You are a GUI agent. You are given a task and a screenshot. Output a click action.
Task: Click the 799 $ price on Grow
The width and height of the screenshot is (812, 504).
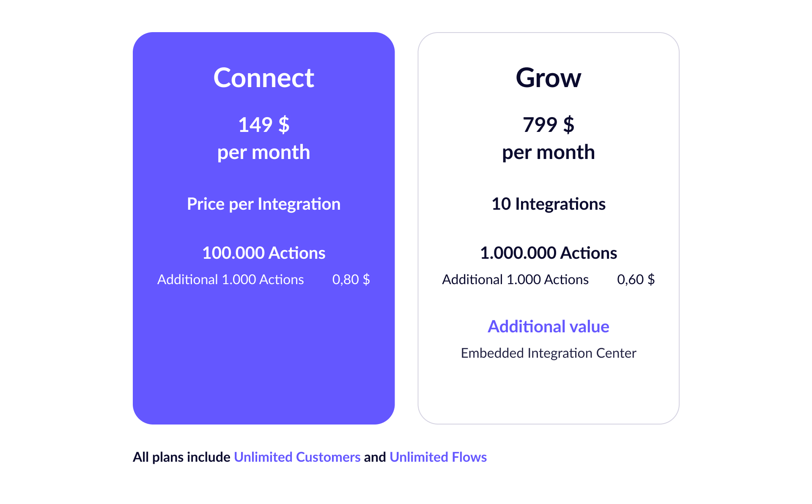point(548,125)
